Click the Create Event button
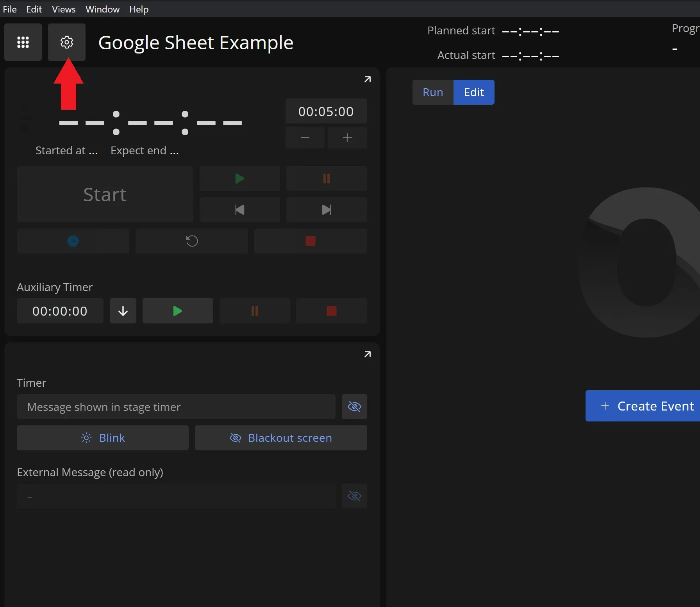This screenshot has height=607, width=700. 647,406
